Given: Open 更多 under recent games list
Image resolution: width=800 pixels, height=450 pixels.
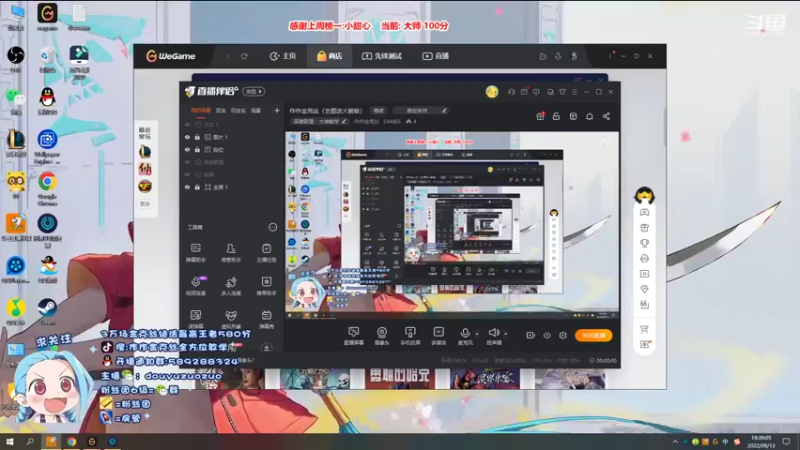Looking at the screenshot, I should point(145,204).
